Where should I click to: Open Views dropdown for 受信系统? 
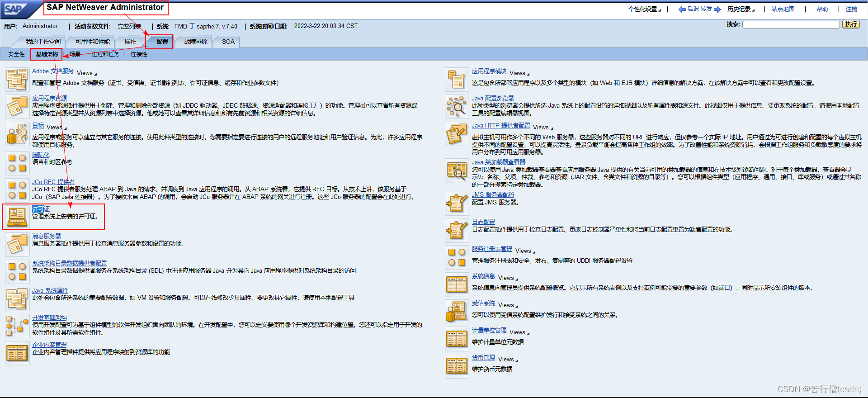pyautogui.click(x=508, y=305)
